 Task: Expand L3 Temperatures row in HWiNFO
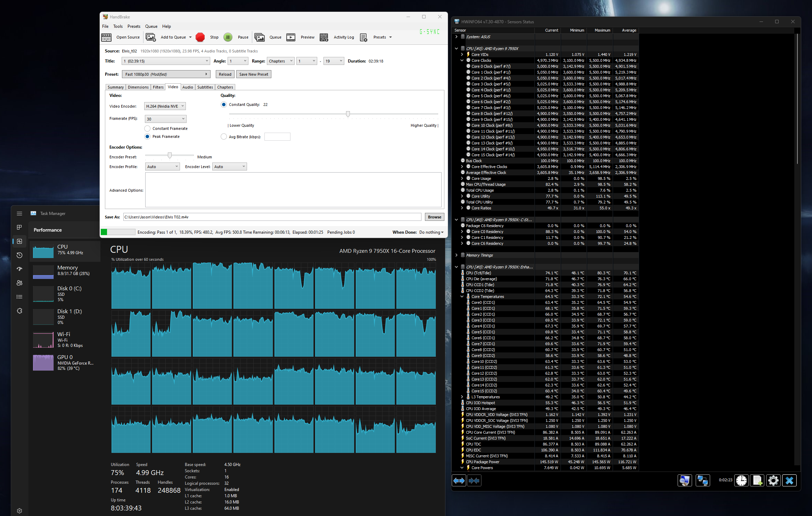pyautogui.click(x=462, y=397)
